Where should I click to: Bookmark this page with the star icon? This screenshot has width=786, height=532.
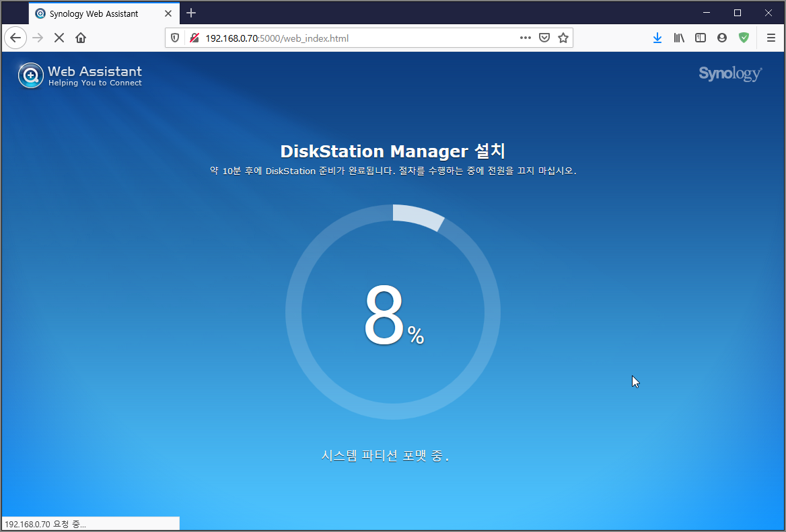point(563,38)
